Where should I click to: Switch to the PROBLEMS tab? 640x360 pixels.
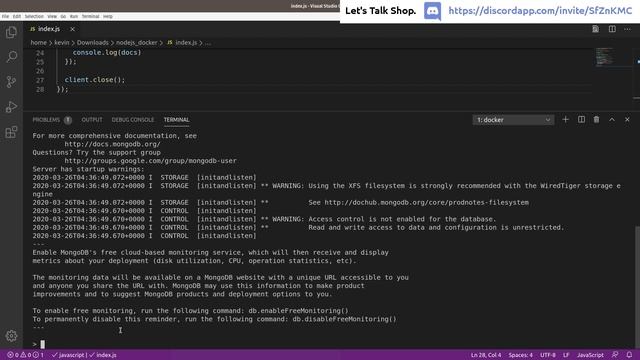point(46,120)
